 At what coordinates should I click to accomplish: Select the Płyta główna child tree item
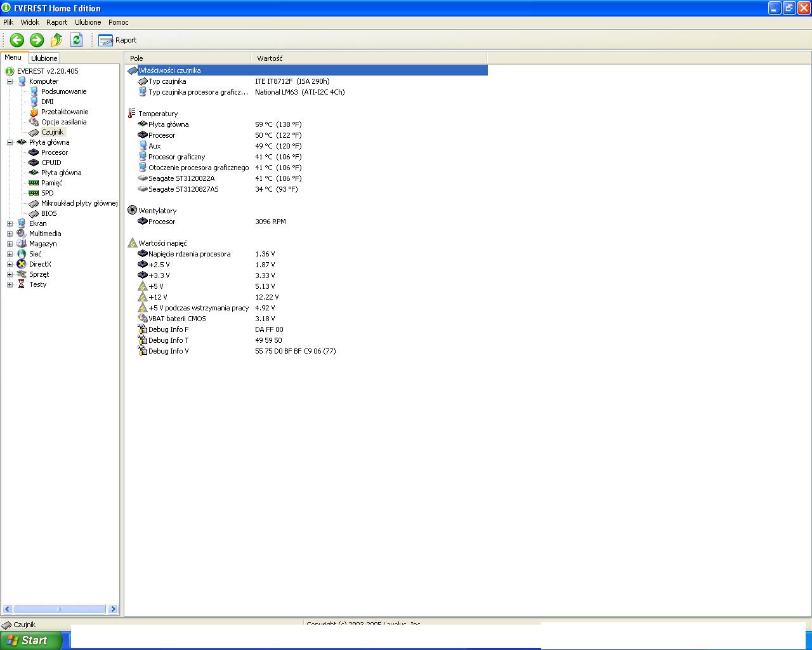pyautogui.click(x=61, y=173)
